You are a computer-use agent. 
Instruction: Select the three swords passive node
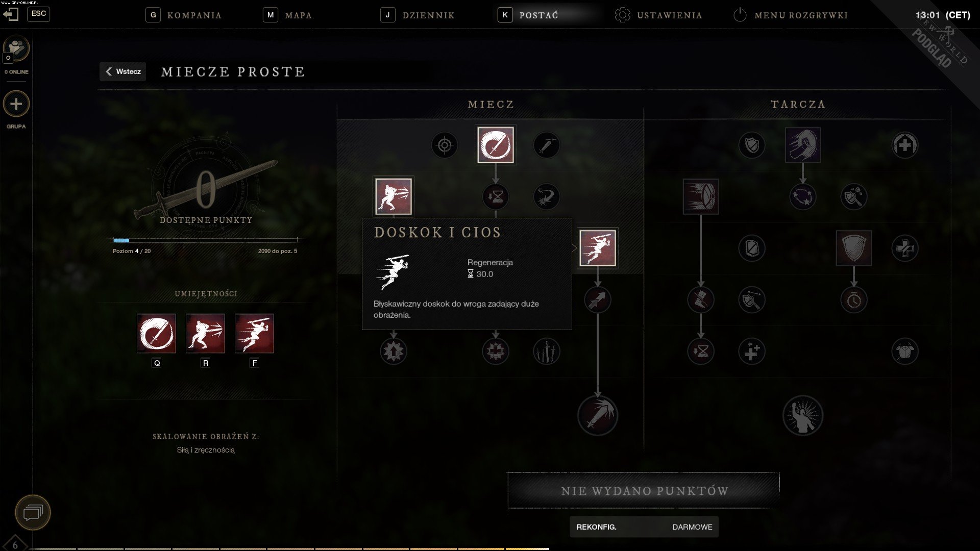(x=547, y=351)
